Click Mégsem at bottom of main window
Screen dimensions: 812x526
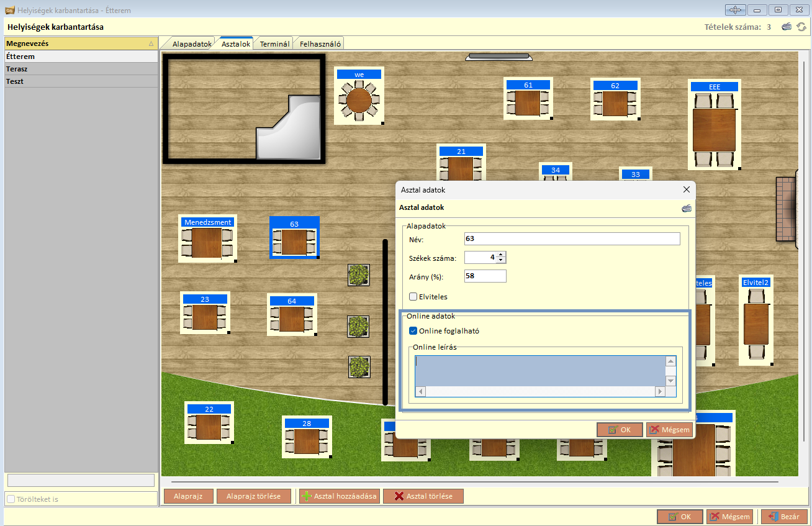click(x=729, y=517)
